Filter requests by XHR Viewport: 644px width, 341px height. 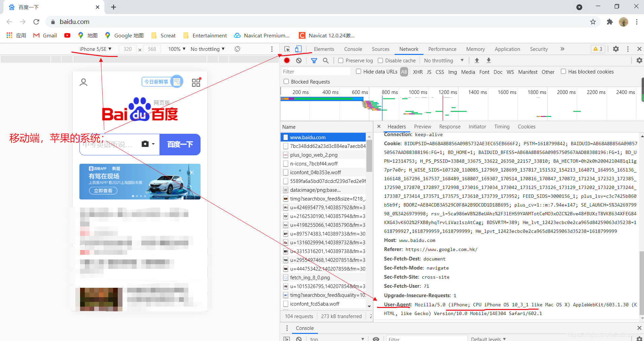418,72
